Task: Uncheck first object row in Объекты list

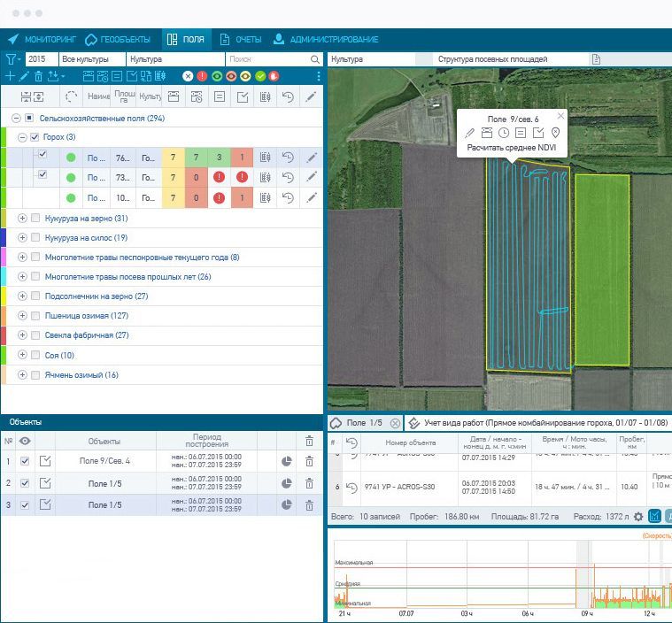Action: [25, 461]
